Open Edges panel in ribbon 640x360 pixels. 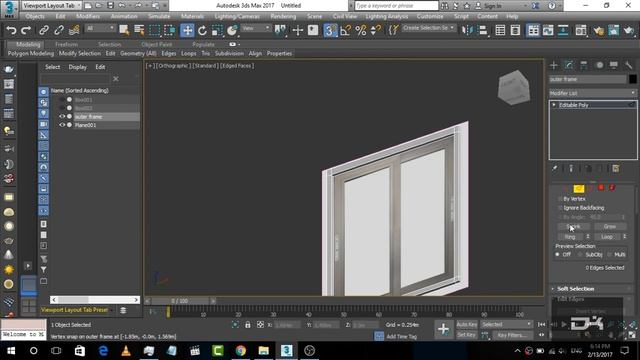[169, 53]
